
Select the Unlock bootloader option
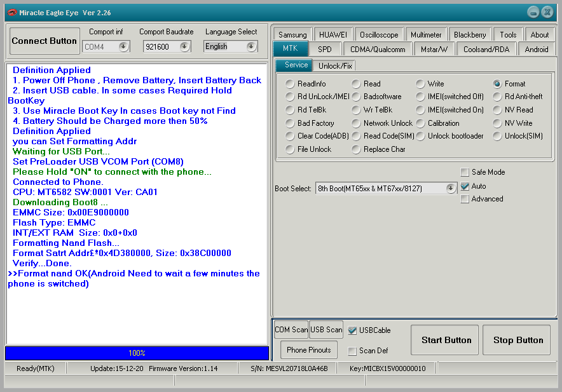point(420,136)
